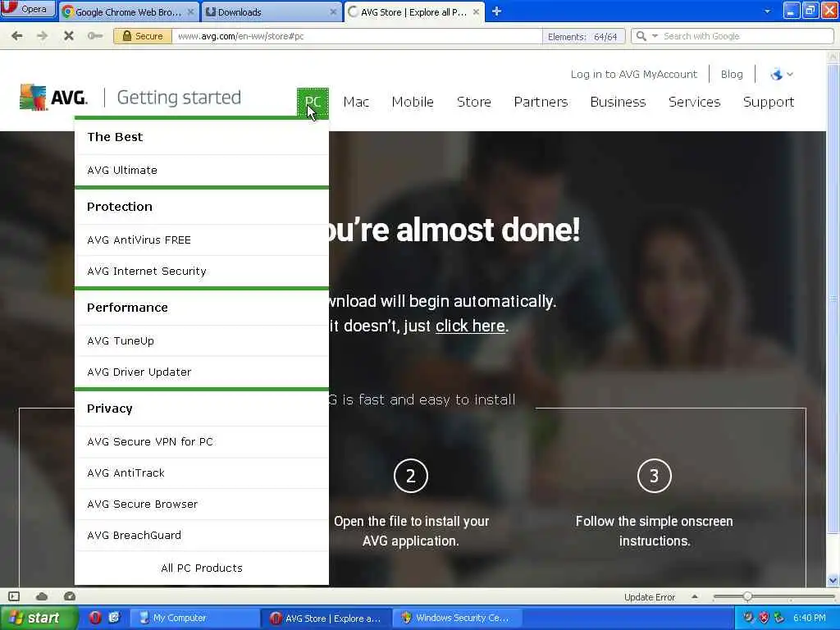Screen dimensions: 840x630
Task: Open the Business navigation item
Action: [x=618, y=102]
